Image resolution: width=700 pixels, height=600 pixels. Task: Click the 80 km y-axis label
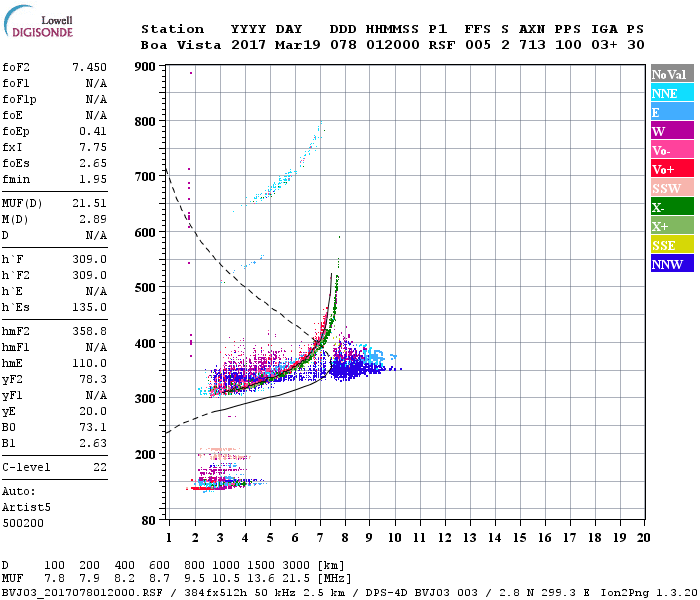tap(148, 521)
